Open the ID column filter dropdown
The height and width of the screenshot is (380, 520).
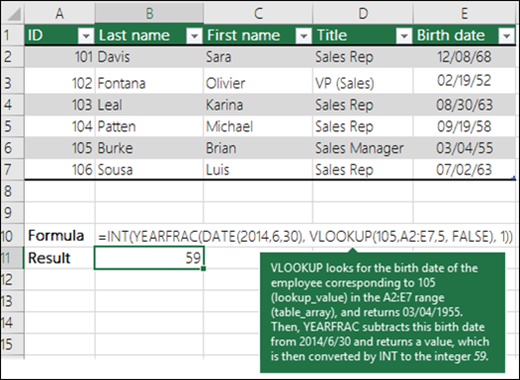pos(86,36)
